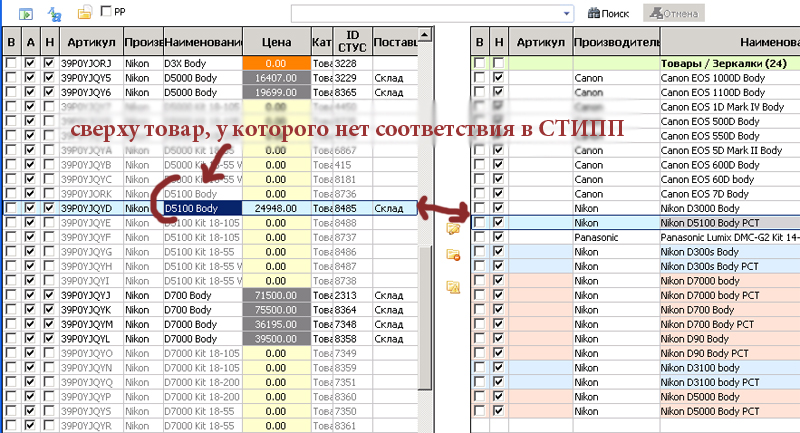The width and height of the screenshot is (800, 433).
Task: Click the Поиск search button
Action: pyautogui.click(x=608, y=14)
